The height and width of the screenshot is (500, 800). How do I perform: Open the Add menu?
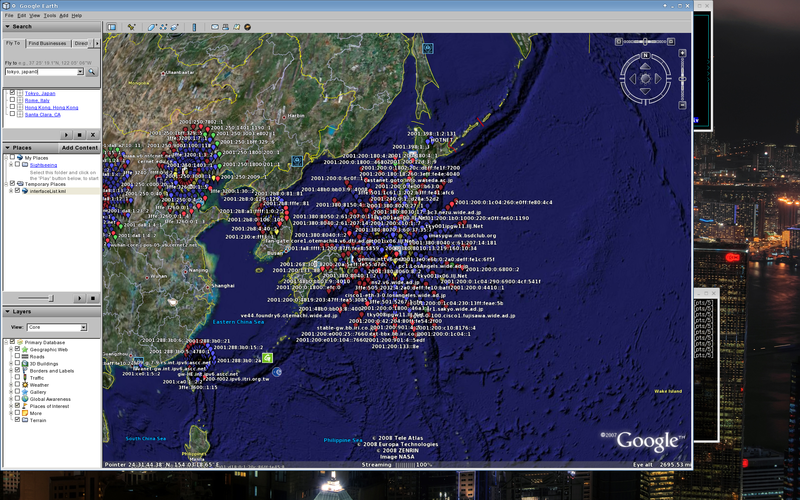coord(63,16)
